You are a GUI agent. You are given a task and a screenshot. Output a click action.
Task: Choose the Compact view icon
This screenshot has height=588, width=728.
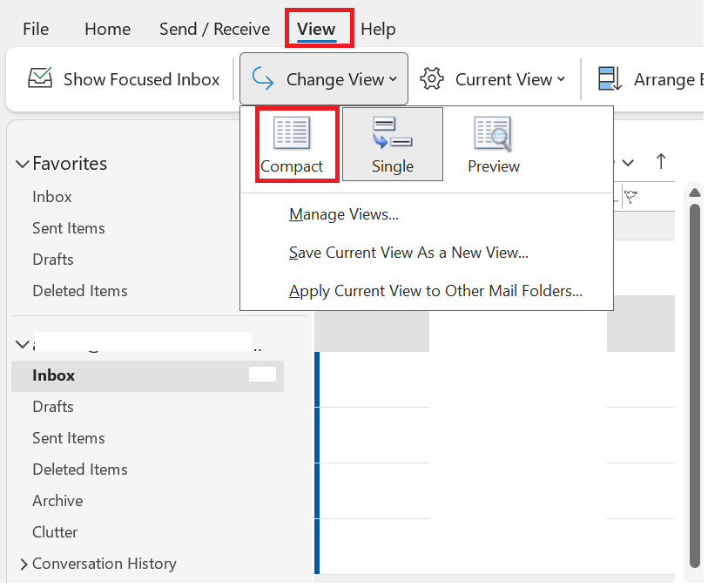[x=292, y=132]
